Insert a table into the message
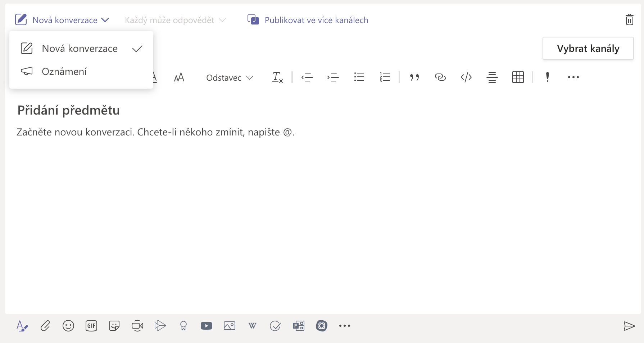Screen dimensions: 644x343 518,77
